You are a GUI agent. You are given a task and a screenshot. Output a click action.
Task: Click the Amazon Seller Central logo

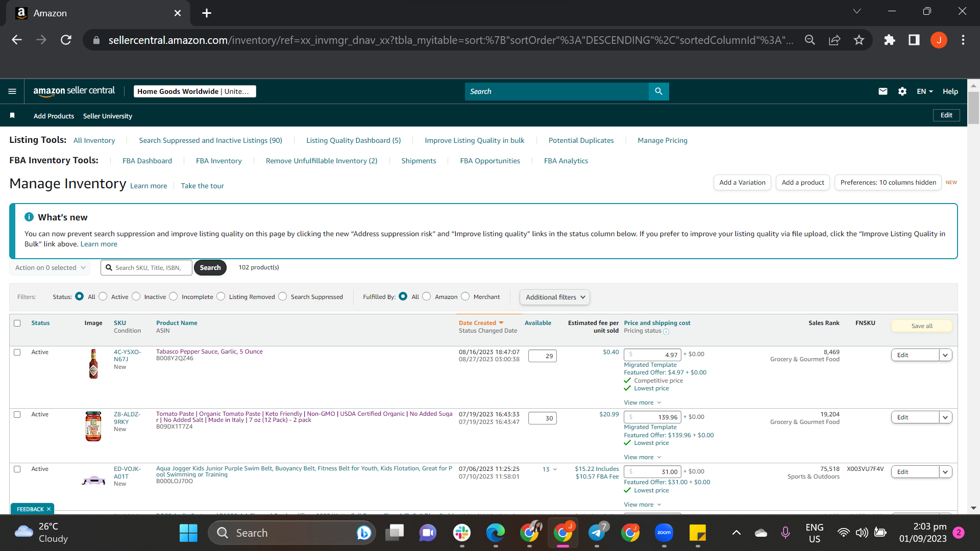[x=74, y=91]
